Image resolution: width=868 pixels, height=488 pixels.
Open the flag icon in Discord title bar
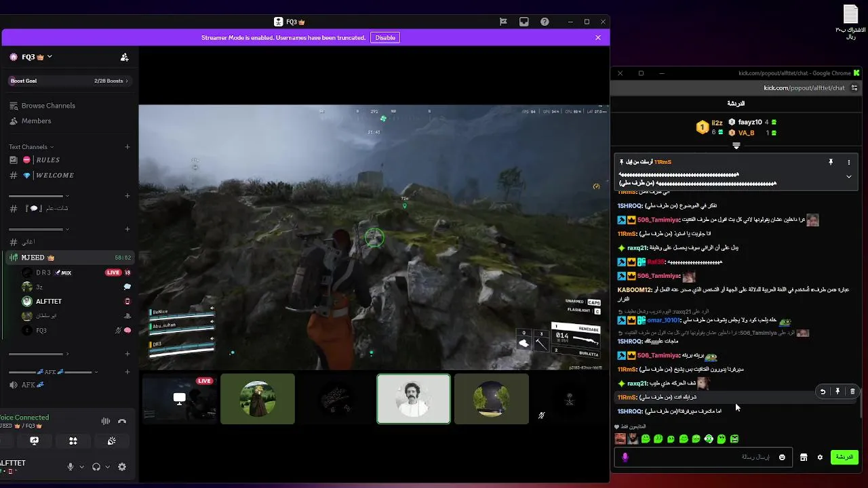click(x=503, y=22)
